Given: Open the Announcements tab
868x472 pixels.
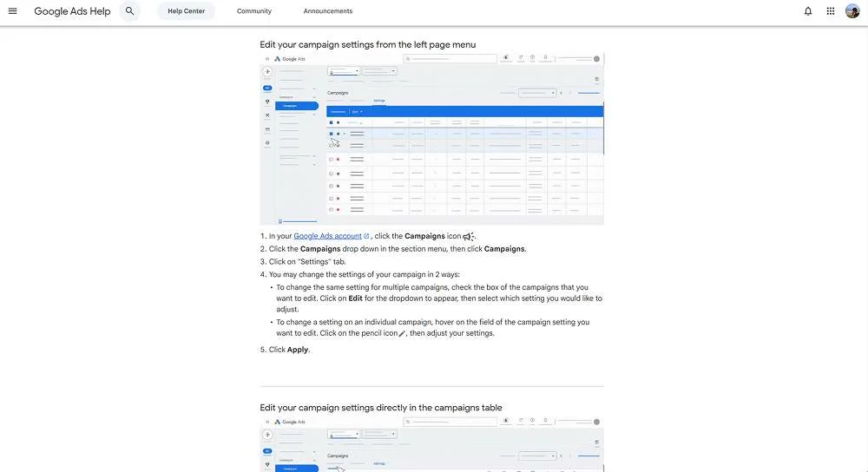Looking at the screenshot, I should (328, 11).
